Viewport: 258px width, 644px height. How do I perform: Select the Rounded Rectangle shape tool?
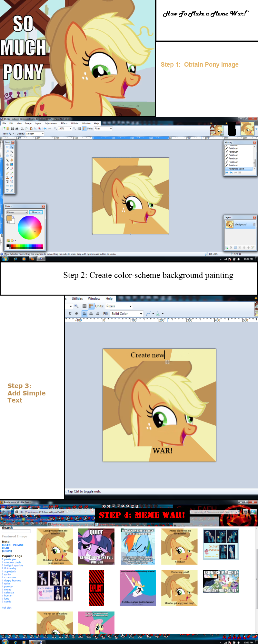12,186
